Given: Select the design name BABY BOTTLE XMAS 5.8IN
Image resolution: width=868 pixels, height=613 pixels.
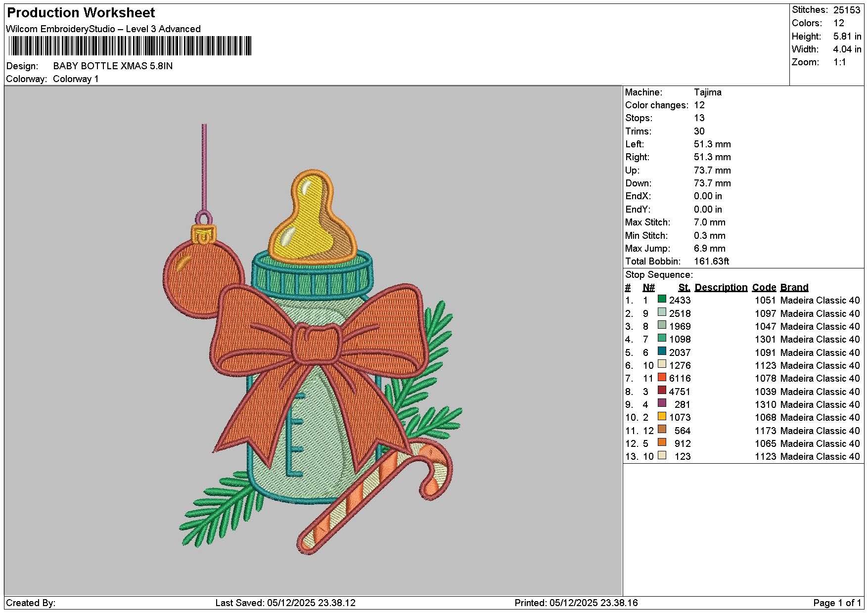Looking at the screenshot, I should [x=113, y=66].
